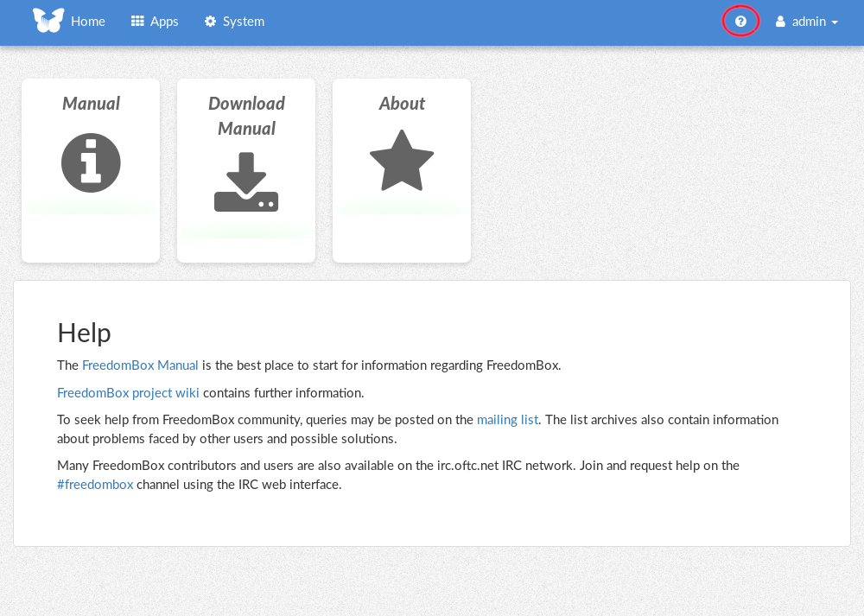This screenshot has width=864, height=616.
Task: Open the manual via the info circle icon
Action: [91, 163]
